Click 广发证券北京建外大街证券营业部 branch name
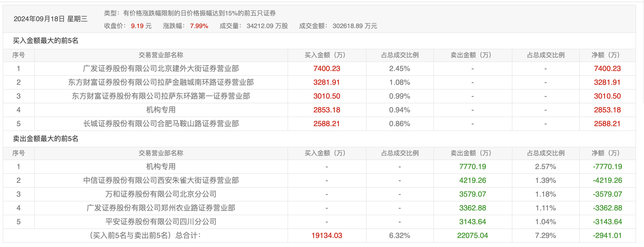The height and width of the screenshot is (247, 644). tap(161, 69)
